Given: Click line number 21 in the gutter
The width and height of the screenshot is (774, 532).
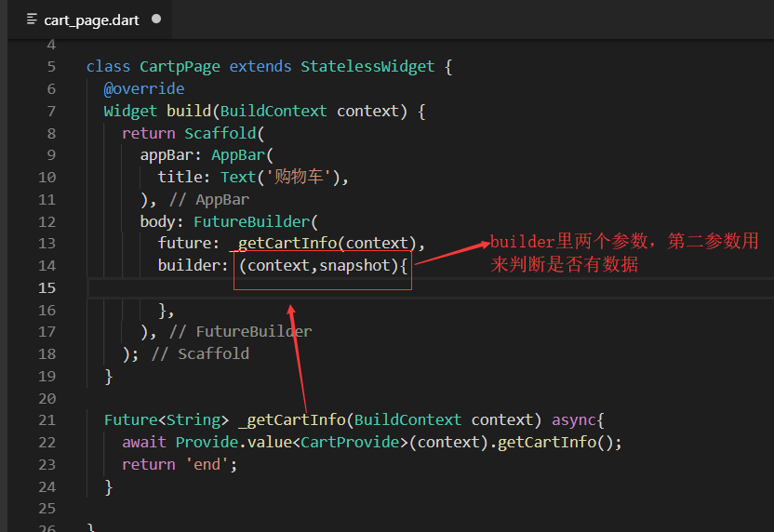Looking at the screenshot, I should [x=47, y=420].
